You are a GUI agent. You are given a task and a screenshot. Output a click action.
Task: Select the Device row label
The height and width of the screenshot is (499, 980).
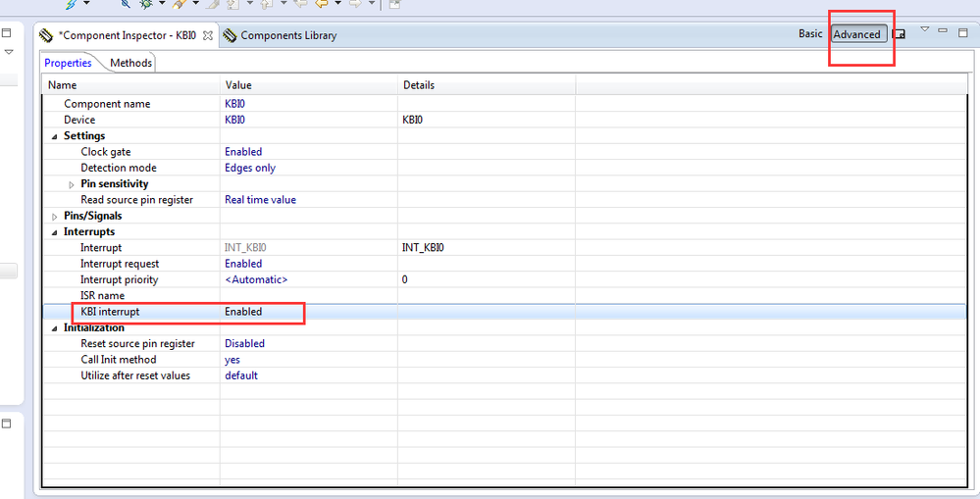tap(79, 120)
